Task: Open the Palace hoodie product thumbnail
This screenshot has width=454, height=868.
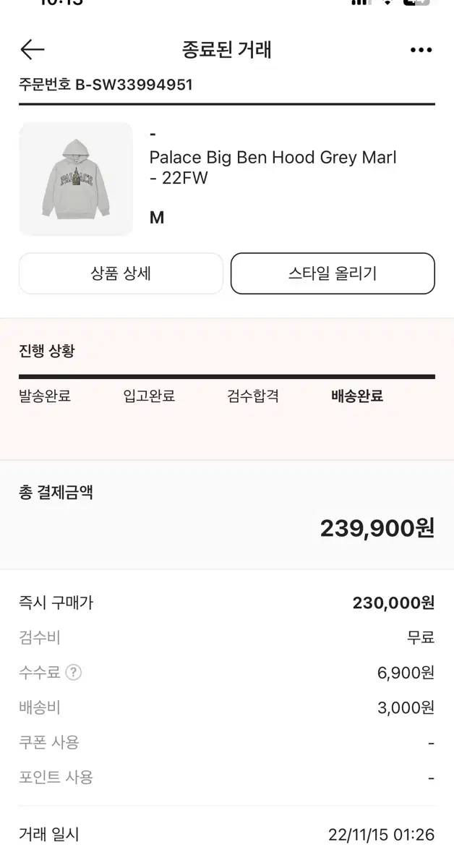Action: click(76, 179)
